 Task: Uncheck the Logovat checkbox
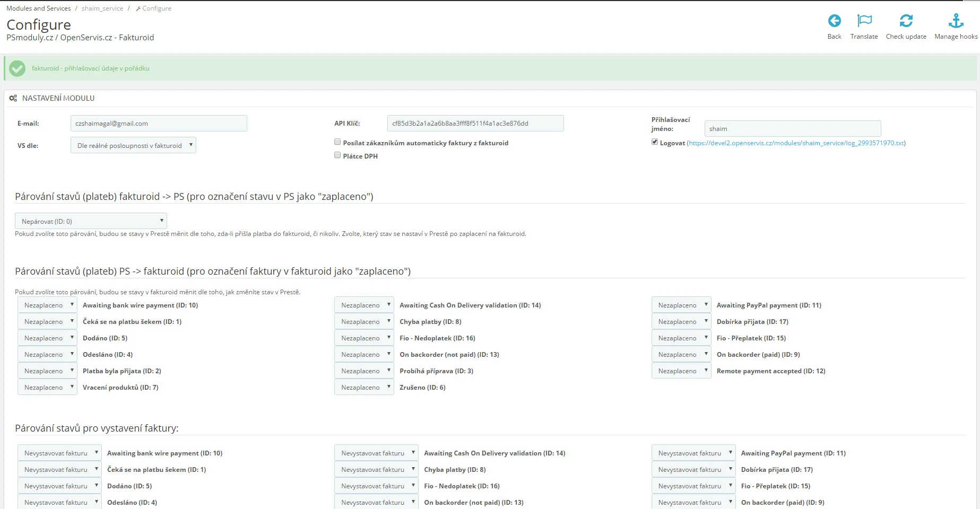tap(655, 142)
